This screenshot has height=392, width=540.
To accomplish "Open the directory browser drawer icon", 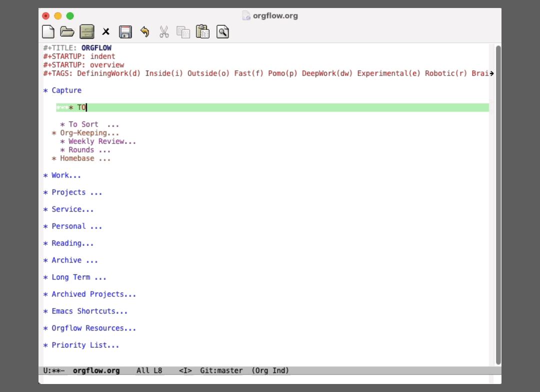I will point(87,32).
